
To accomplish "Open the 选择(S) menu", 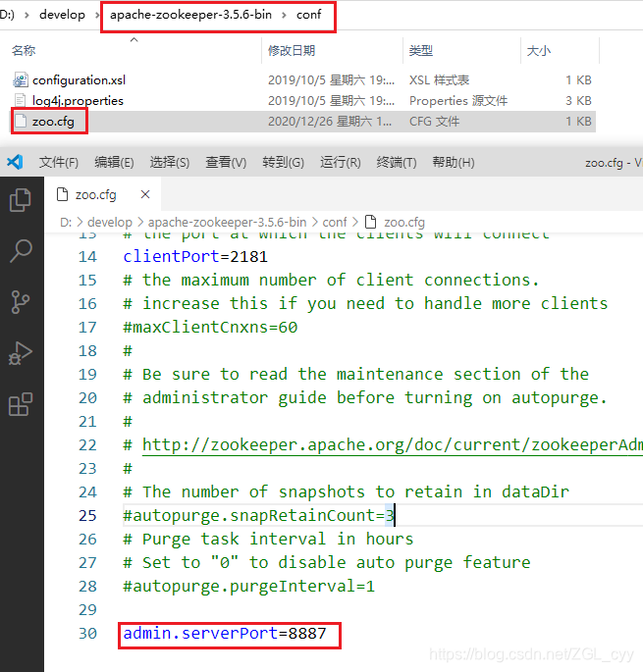I will point(170,163).
